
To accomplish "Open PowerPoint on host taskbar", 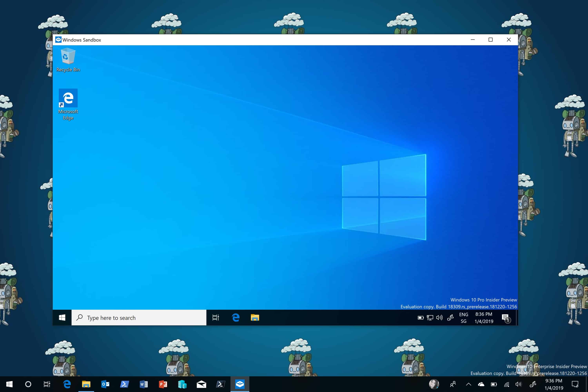I will point(163,384).
